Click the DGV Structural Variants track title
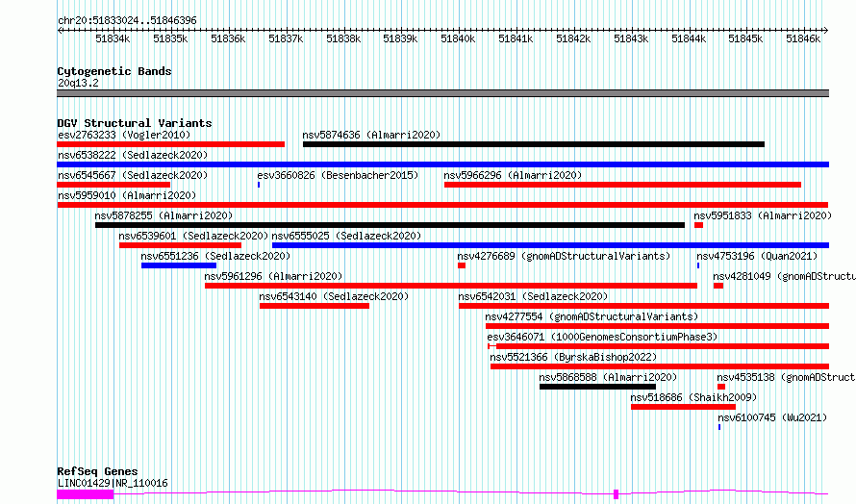856x504 pixels. (135, 123)
